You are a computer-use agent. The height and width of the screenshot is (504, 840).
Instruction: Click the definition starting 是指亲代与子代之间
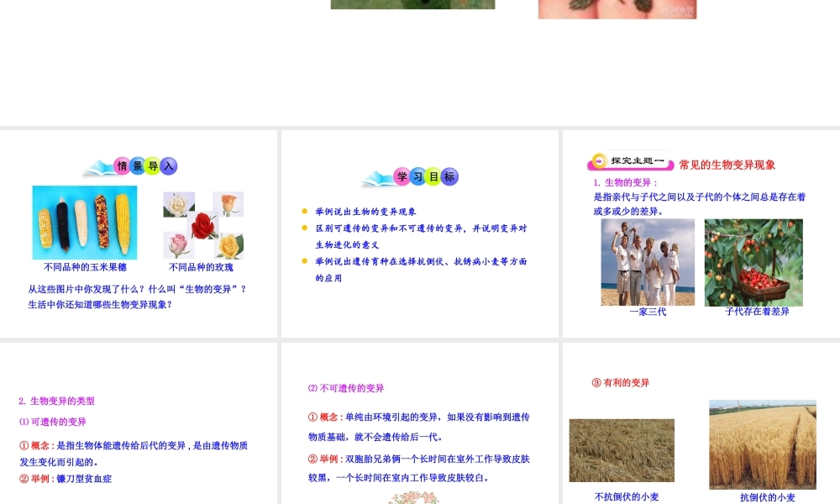tap(699, 204)
